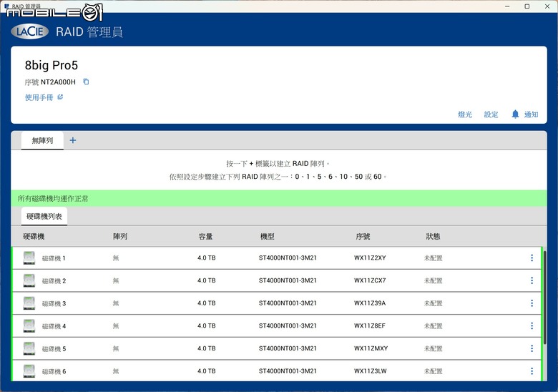558x392 pixels.
Task: Click the drive icon for 磁碟機 3
Action: click(29, 303)
